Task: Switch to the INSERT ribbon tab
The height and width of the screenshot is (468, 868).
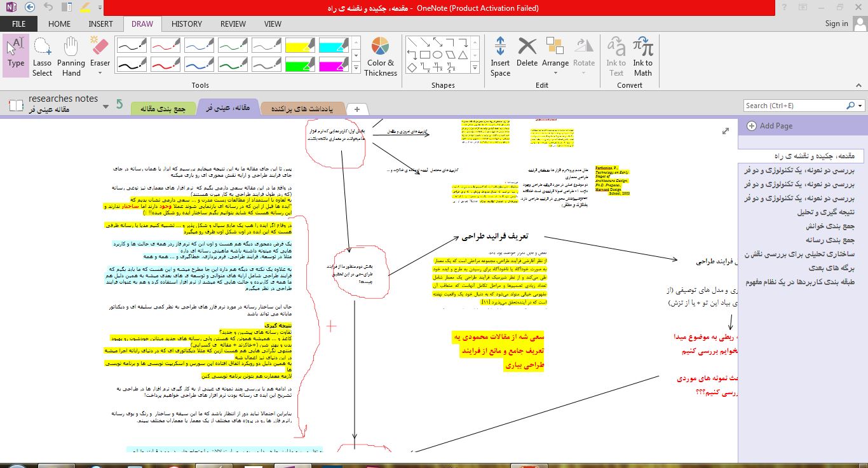Action: click(x=100, y=24)
